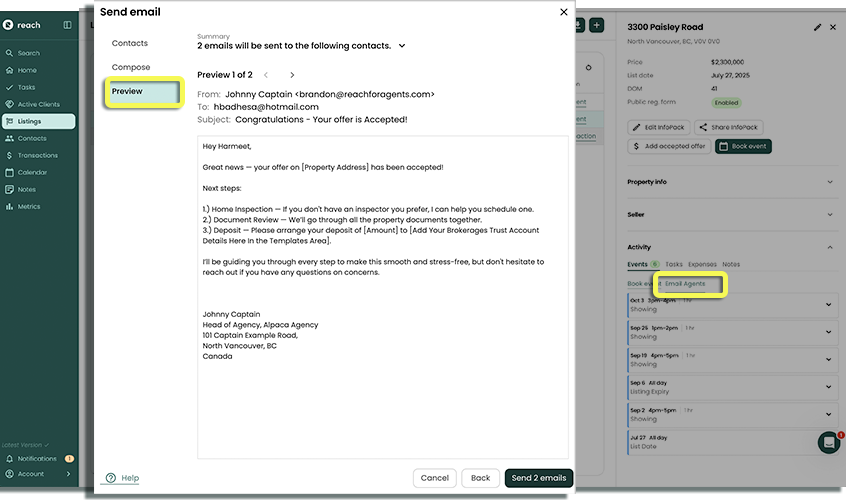Click the pencil edit icon for 3300 Paisley Road
Screen dimensions: 846x500
[x=818, y=27]
